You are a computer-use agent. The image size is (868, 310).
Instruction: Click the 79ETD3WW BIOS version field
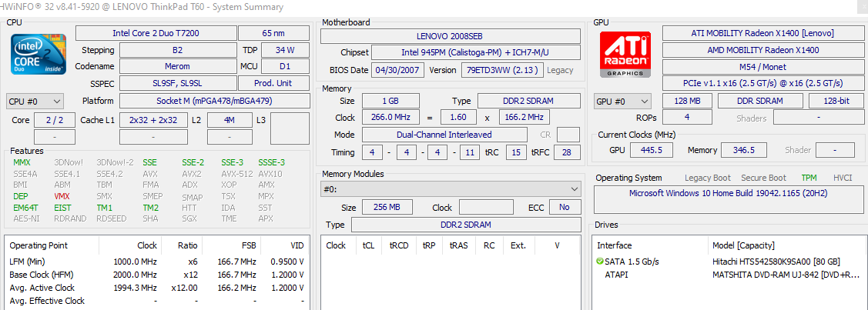(501, 70)
